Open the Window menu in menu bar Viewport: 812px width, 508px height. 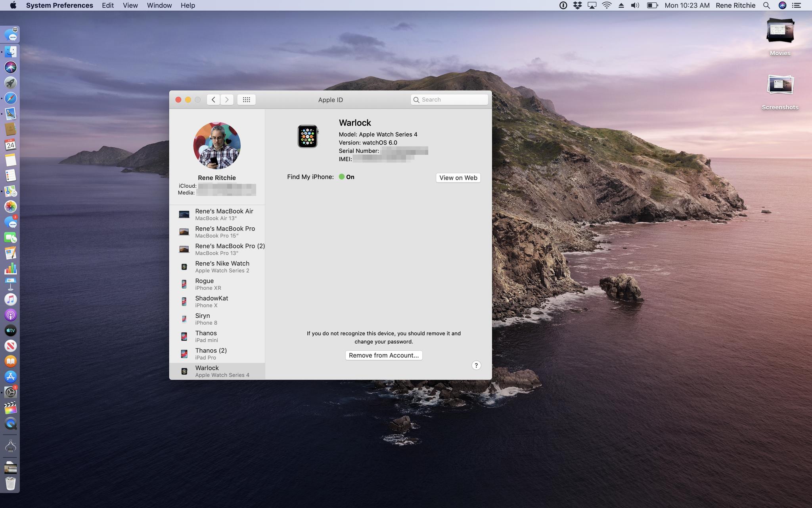click(159, 5)
